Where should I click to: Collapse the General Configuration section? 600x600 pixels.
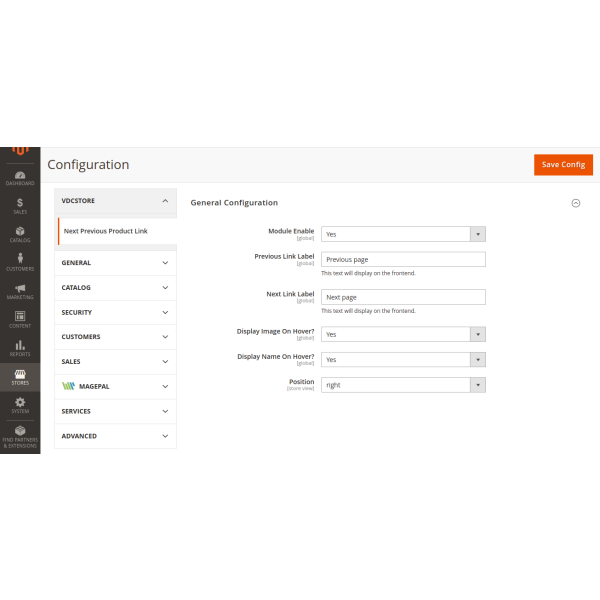575,203
